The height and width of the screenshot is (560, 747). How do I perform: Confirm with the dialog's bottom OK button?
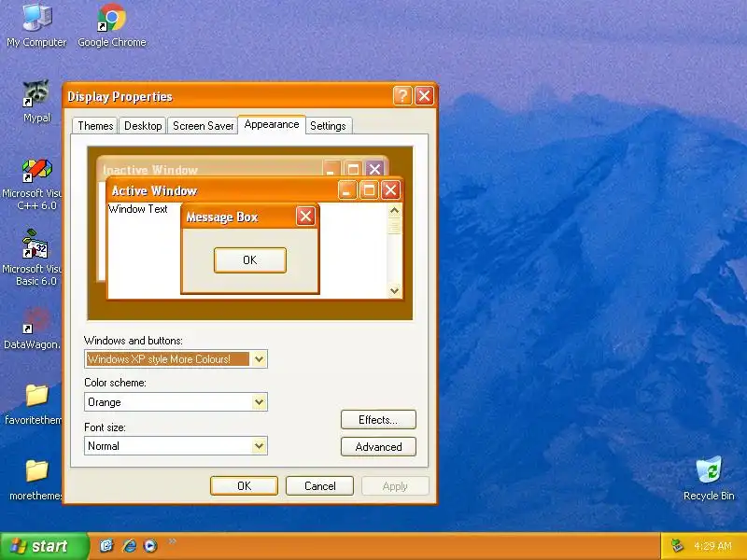pyautogui.click(x=244, y=485)
